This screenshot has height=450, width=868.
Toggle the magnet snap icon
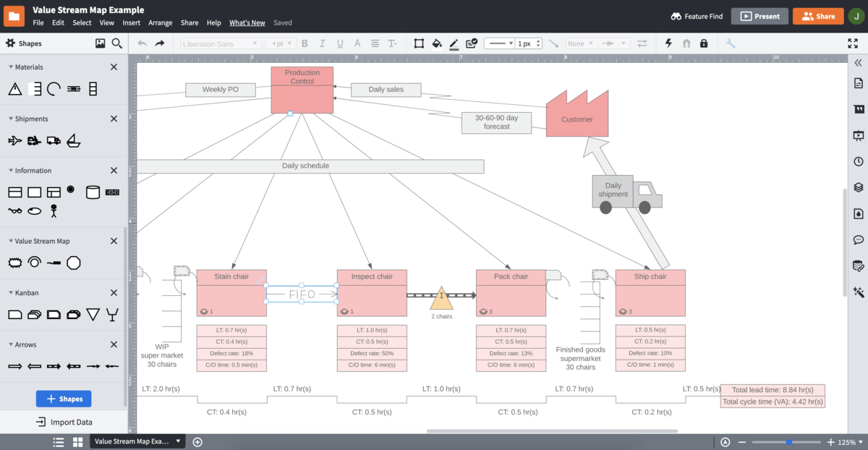point(686,43)
